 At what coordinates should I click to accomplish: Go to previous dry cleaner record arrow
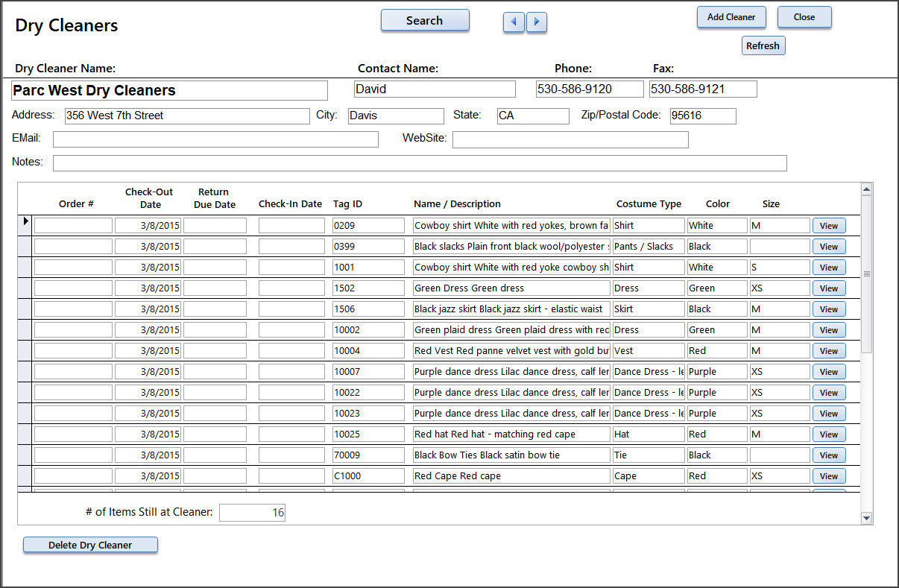[x=514, y=22]
